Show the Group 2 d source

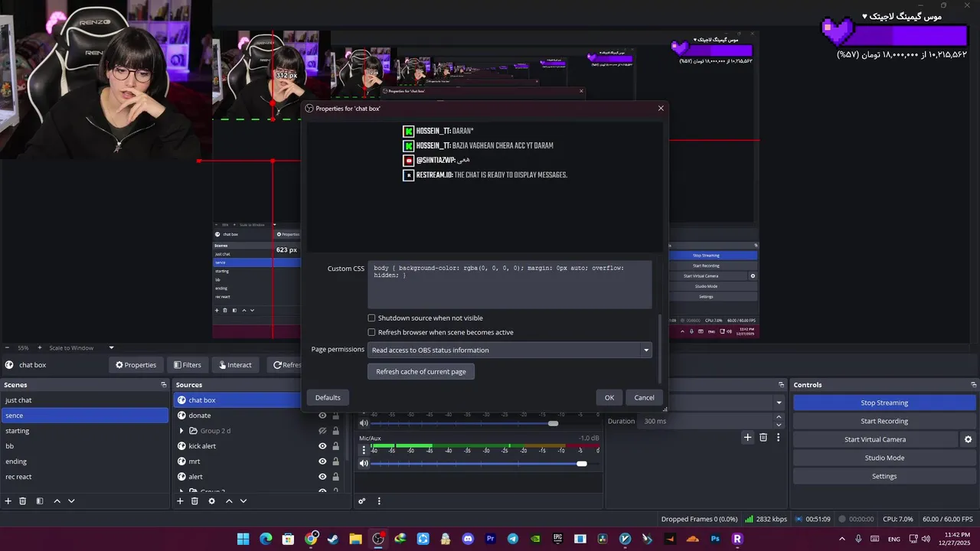pos(322,431)
